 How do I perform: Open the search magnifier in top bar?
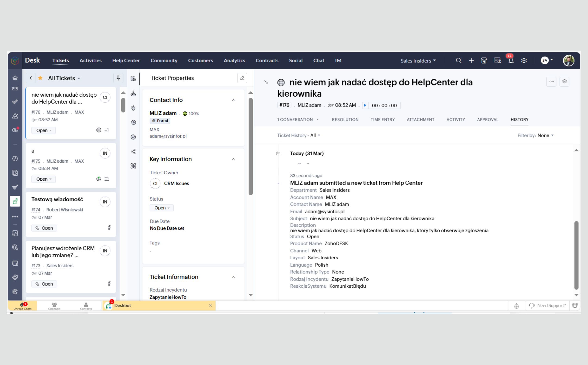click(458, 61)
